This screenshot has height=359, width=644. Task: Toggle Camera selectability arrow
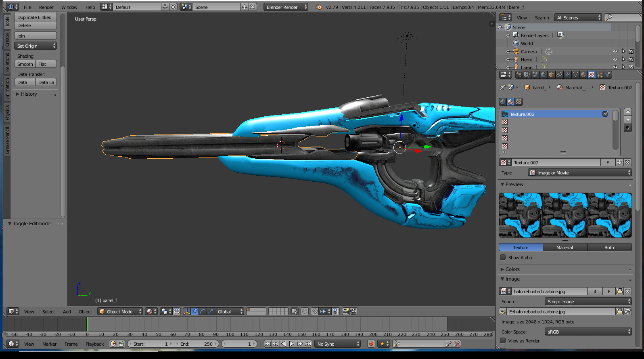623,51
